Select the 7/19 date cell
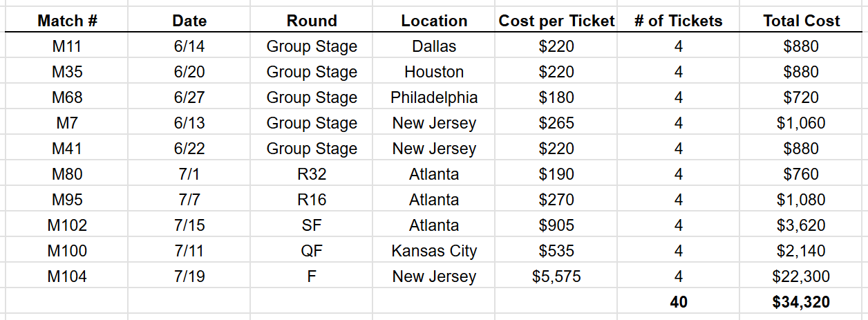This screenshot has height=320, width=868. [x=189, y=276]
